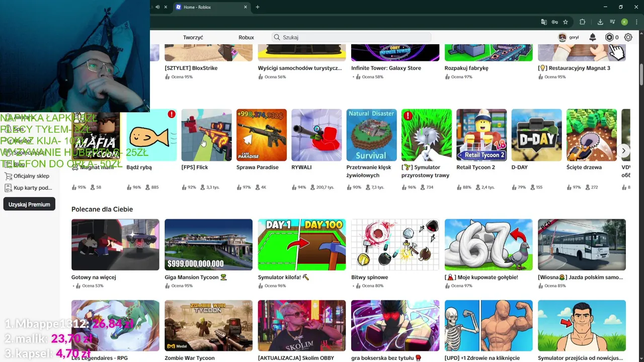Image resolution: width=644 pixels, height=362 pixels.
Task: Switch to the Home - Roblox tab
Action: point(211,7)
